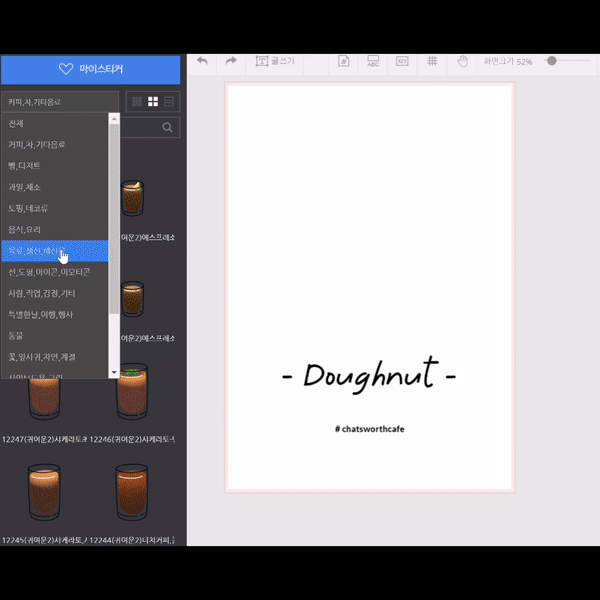Click the dropdown list scrollbar thumb
Image resolution: width=600 pixels, height=600 pixels.
(x=114, y=219)
